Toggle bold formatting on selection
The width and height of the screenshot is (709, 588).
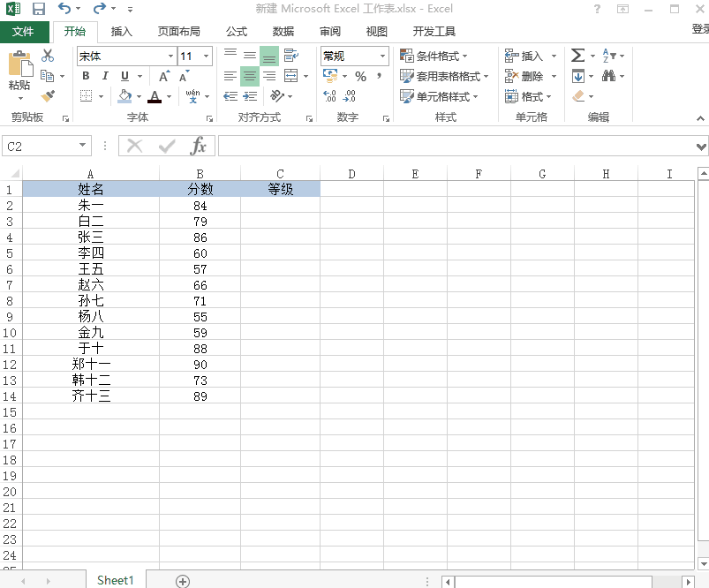click(85, 76)
